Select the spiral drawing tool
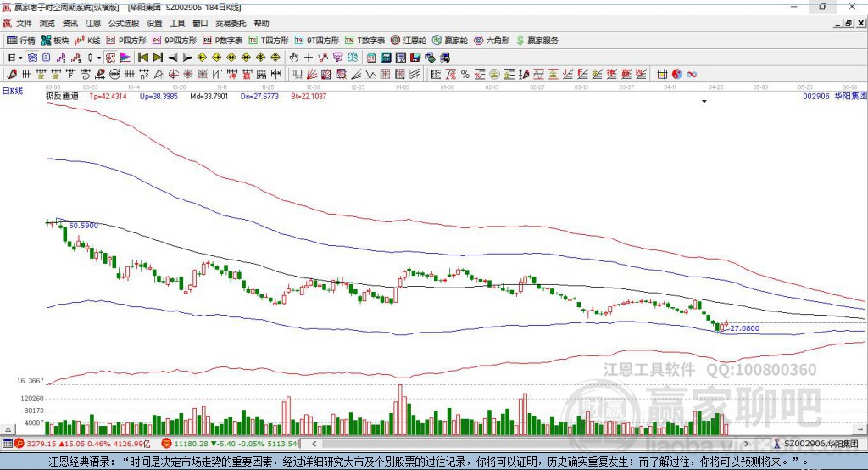This screenshot has height=470, width=868. point(86,75)
